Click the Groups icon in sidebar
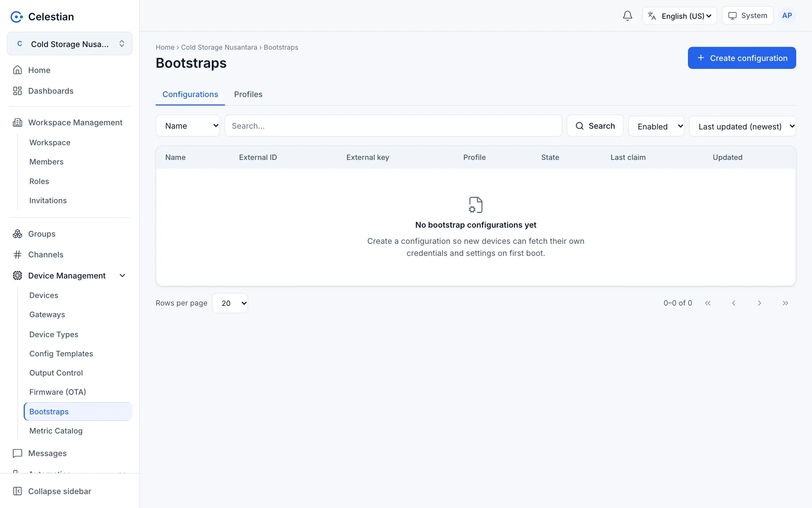Viewport: 812px width, 508px height. tap(17, 234)
